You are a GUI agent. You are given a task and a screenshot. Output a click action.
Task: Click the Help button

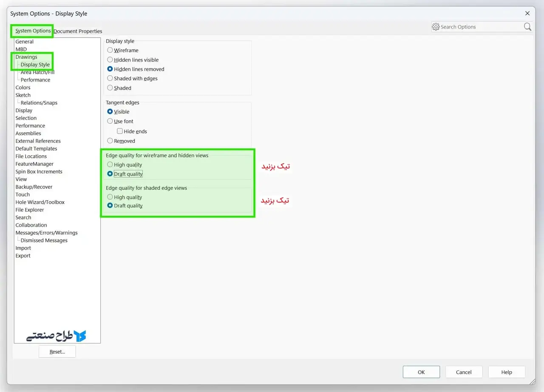pyautogui.click(x=506, y=372)
